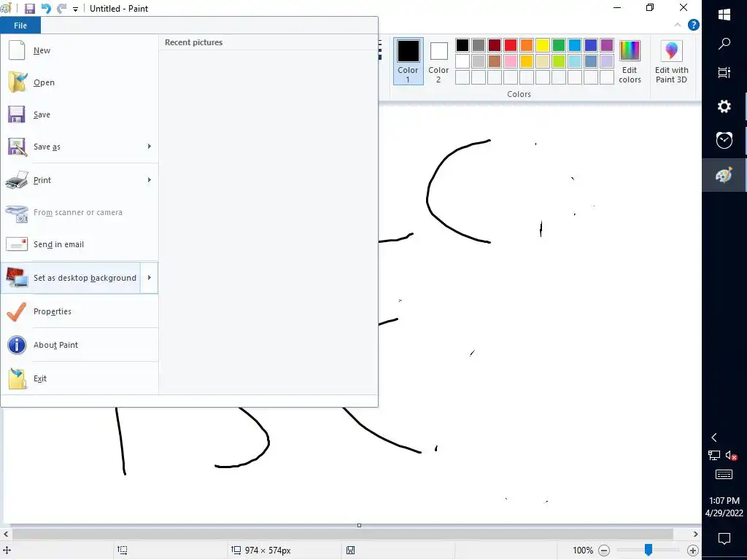Click the Windows Start icon
The height and width of the screenshot is (560, 747).
click(x=724, y=15)
